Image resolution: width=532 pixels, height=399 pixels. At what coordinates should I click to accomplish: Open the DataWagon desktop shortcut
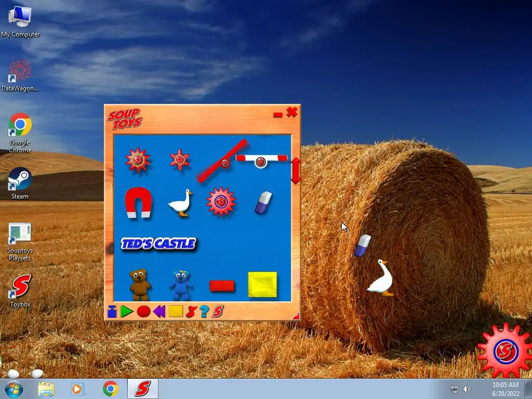[x=20, y=75]
